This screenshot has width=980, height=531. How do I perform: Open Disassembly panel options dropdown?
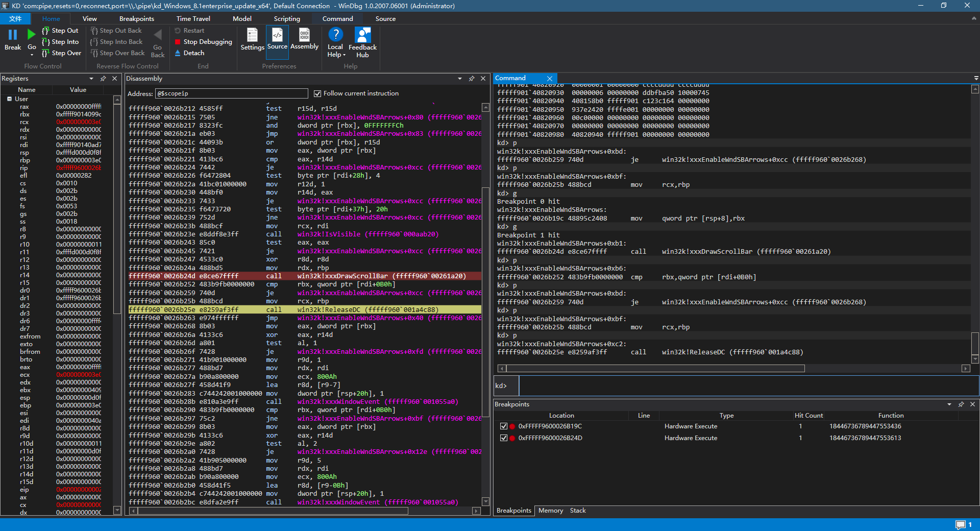[460, 79]
